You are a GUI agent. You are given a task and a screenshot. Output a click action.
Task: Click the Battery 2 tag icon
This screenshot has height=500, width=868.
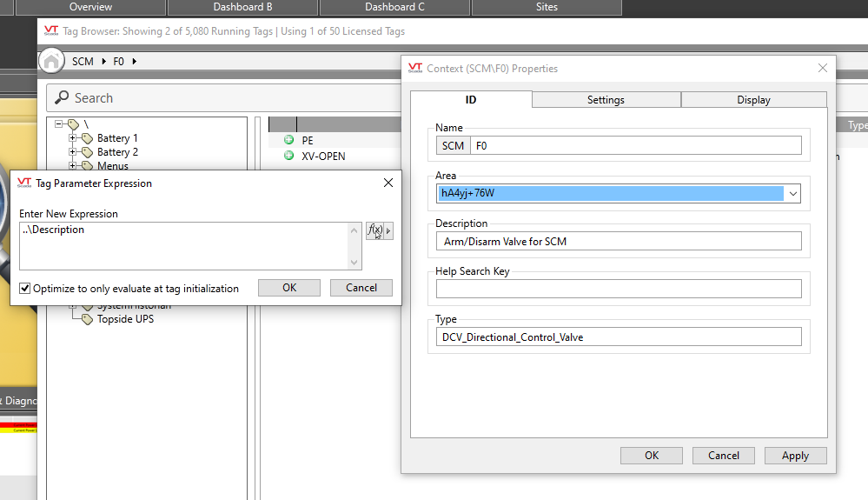(x=87, y=152)
